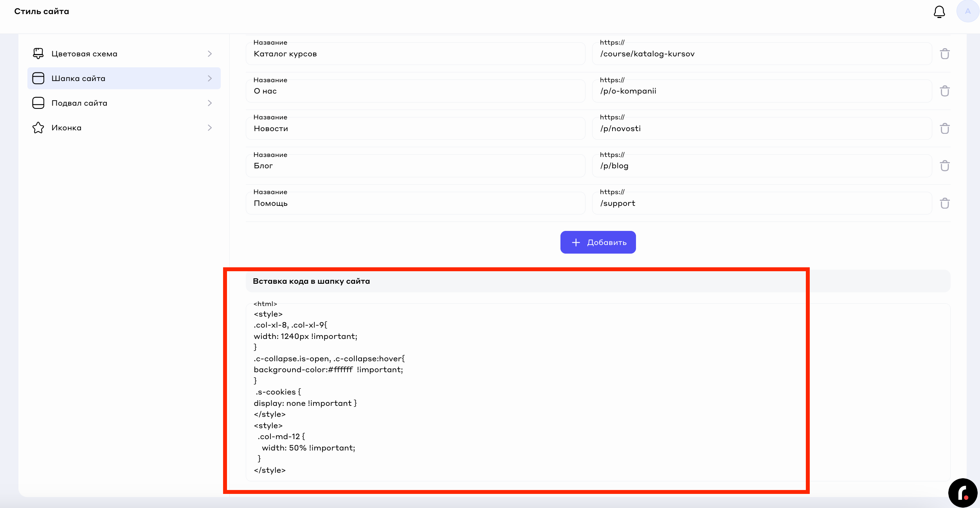
Task: Go to Подвал сайта settings
Action: pyautogui.click(x=79, y=103)
